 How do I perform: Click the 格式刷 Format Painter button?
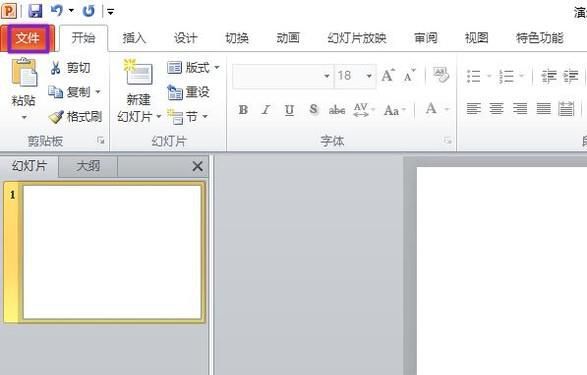point(75,116)
